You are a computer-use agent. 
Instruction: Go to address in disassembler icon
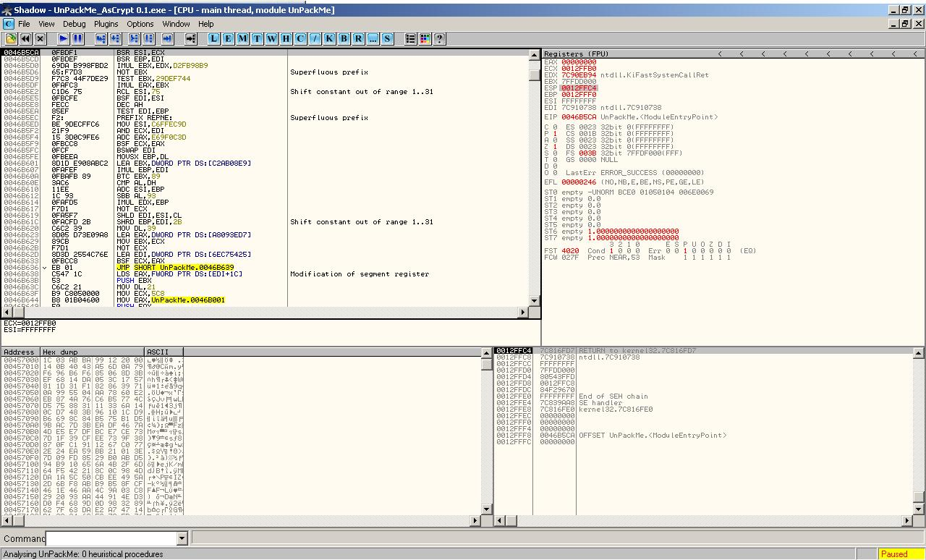[190, 38]
